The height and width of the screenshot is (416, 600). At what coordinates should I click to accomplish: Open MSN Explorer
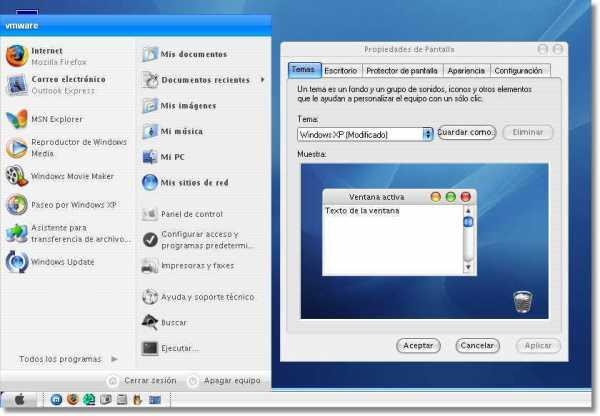point(44,119)
